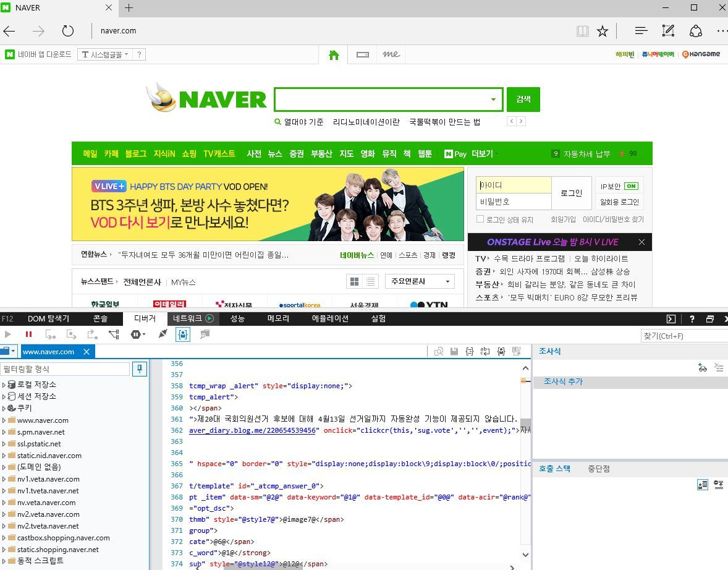The height and width of the screenshot is (570, 728).
Task: Switch news stand to list view
Action: [x=371, y=281]
